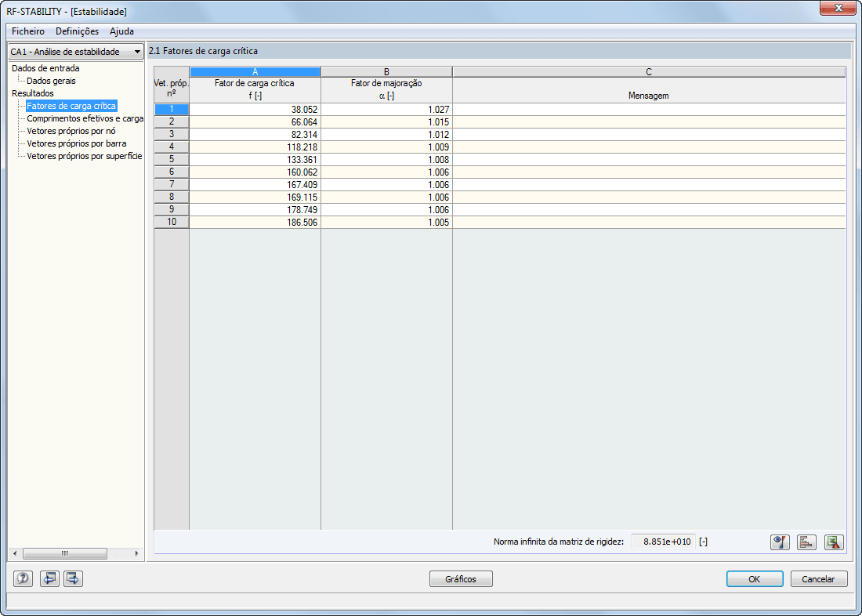Open Vetores próprios por nó

pos(71,131)
